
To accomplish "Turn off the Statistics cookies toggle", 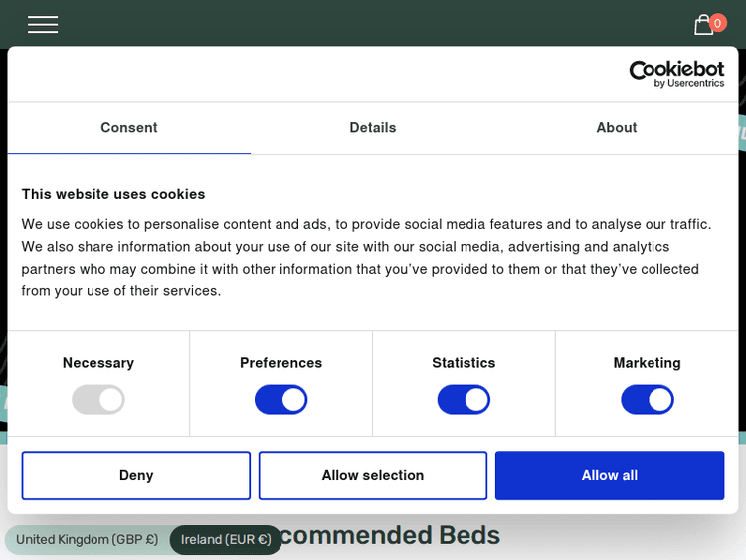I will [464, 400].
